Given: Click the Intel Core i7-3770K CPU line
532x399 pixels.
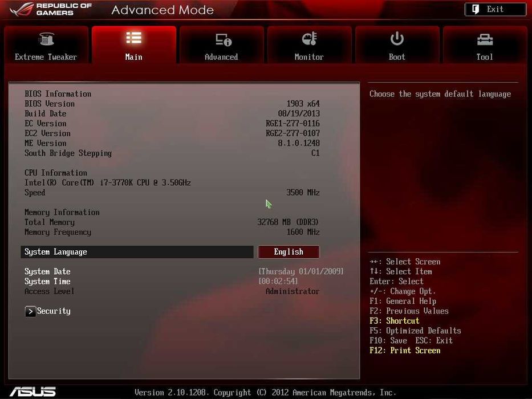Looking at the screenshot, I should coord(108,182).
